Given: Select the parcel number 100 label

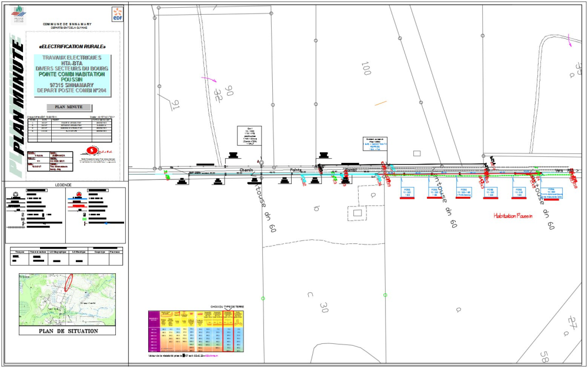Looking at the screenshot, I should pos(366,68).
